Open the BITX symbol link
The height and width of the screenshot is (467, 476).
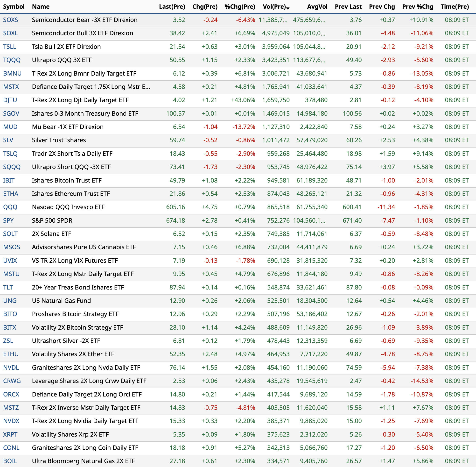[x=10, y=327]
